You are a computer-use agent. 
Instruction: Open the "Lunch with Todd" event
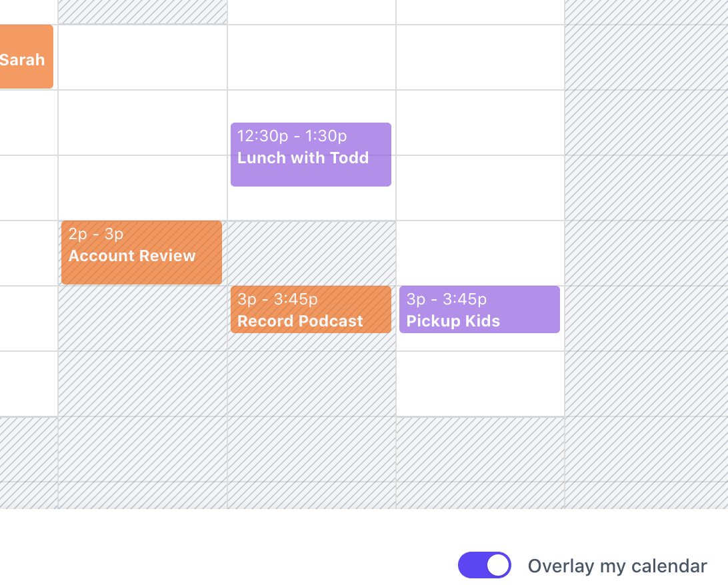[311, 154]
